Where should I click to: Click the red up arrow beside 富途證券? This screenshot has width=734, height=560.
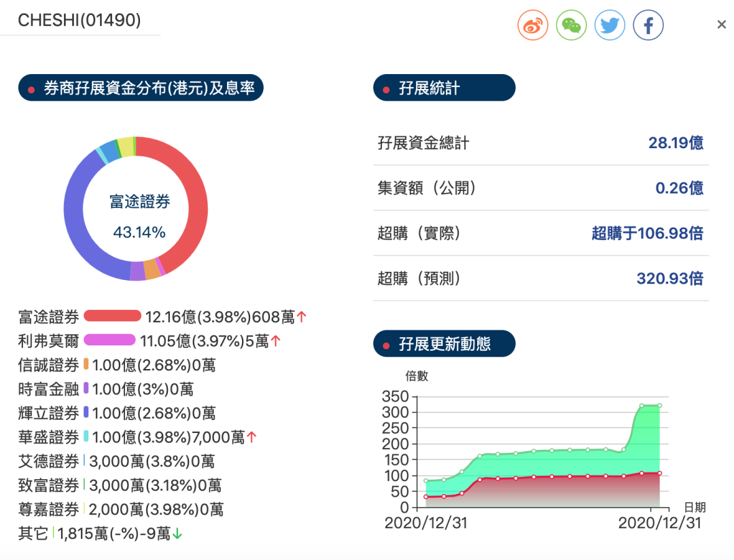coord(302,317)
